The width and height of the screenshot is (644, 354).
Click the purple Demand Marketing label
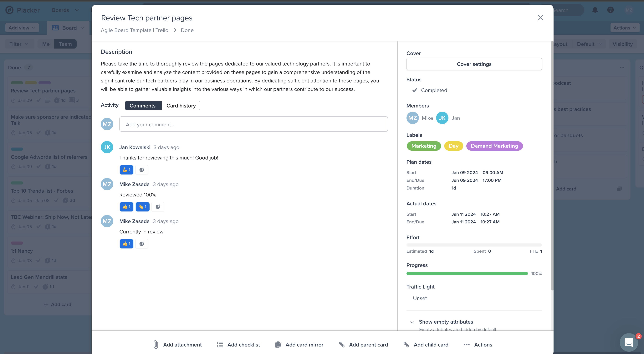coord(494,146)
